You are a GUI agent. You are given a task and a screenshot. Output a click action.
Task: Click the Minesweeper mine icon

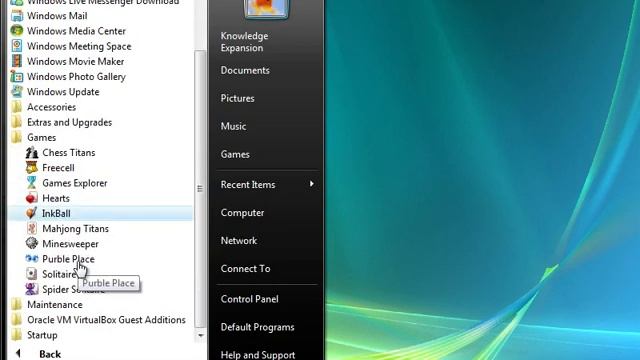(32, 244)
